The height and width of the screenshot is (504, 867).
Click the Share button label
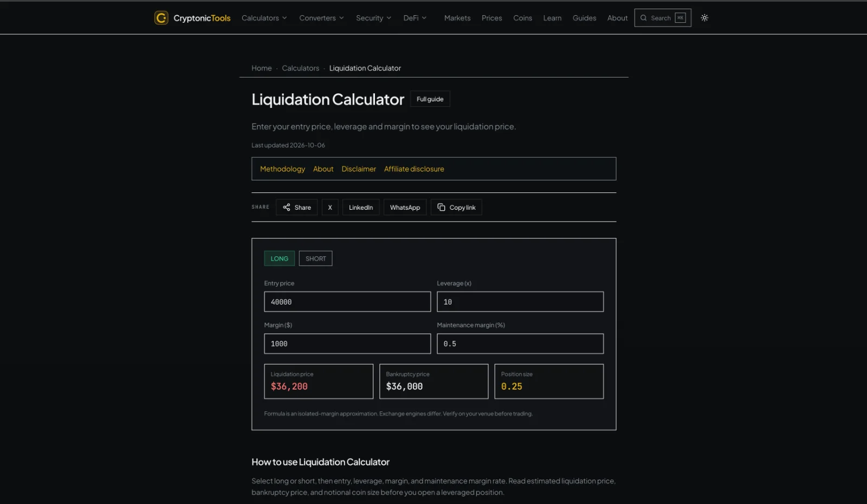click(x=303, y=208)
